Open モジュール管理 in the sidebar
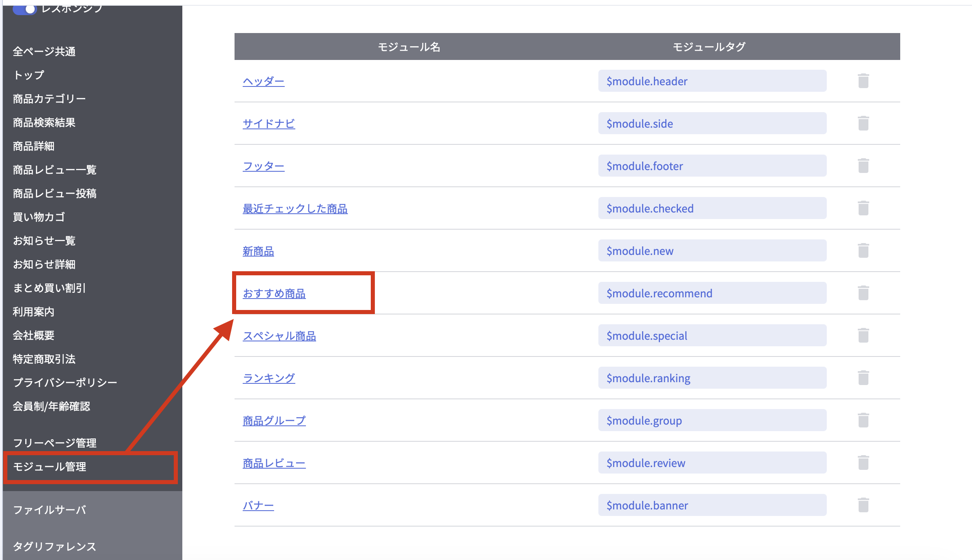Screen dimensions: 972x560 [x=50, y=467]
